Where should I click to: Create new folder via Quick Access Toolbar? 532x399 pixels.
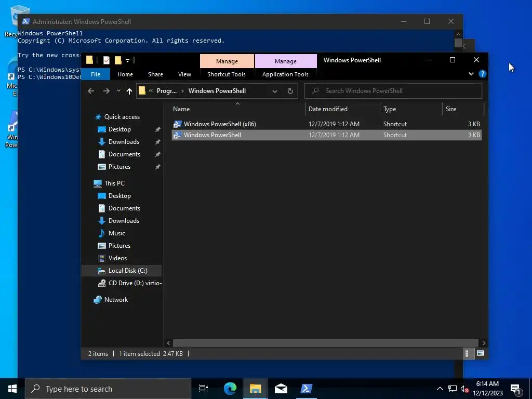click(118, 60)
